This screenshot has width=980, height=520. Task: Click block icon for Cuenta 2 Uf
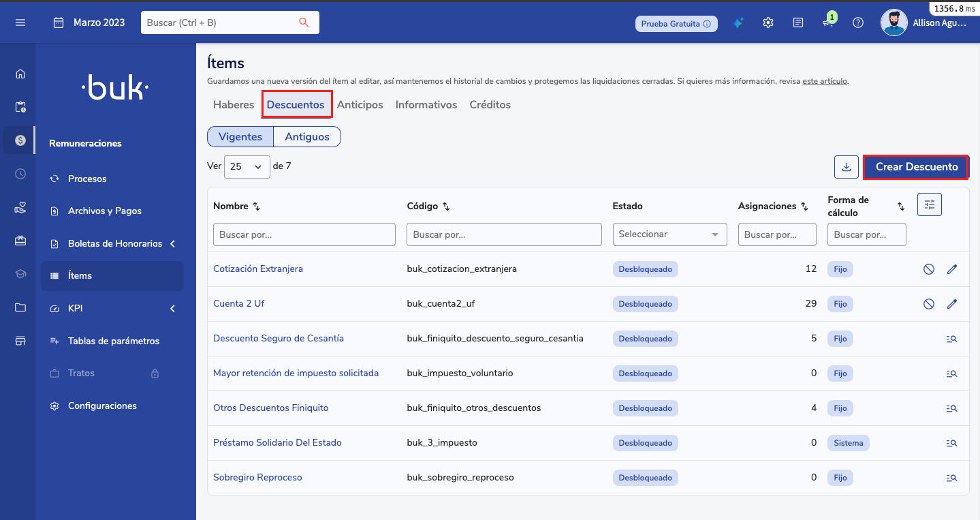929,304
